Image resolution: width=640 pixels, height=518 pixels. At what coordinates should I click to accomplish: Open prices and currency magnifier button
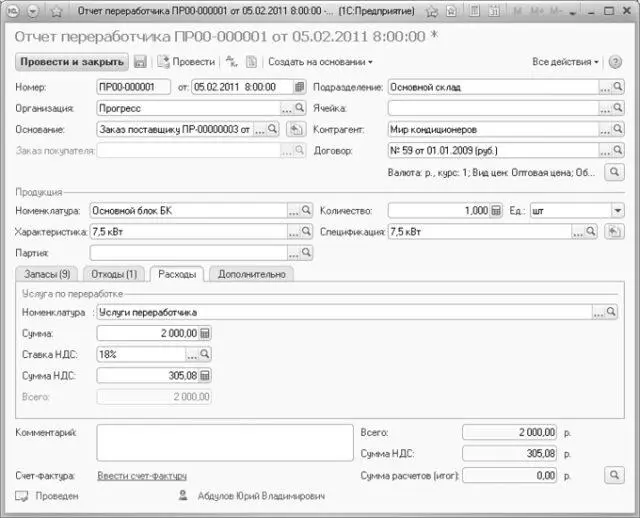tap(614, 172)
